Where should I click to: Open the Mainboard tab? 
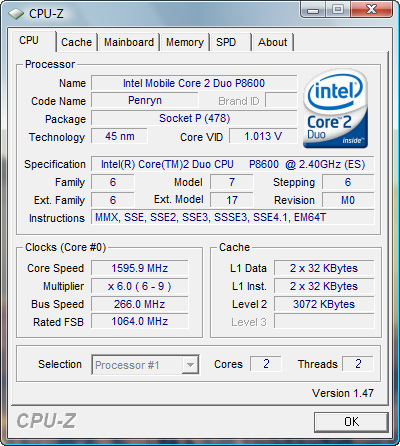[129, 42]
